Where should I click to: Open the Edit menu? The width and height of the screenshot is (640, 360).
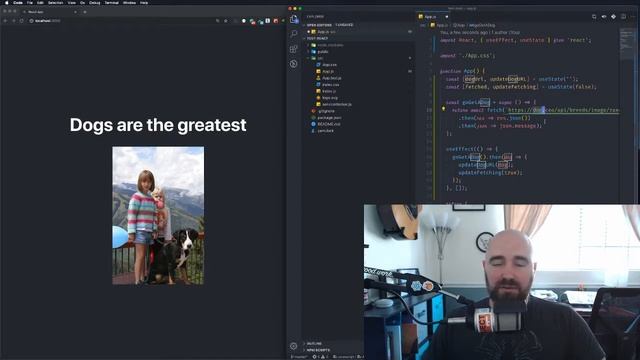tap(40, 2)
